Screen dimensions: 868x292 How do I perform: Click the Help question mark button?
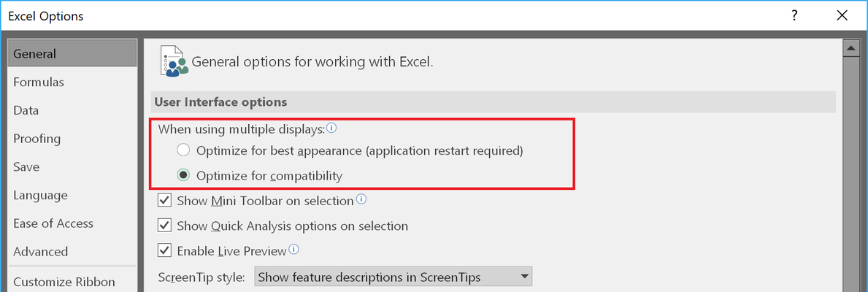point(794,15)
